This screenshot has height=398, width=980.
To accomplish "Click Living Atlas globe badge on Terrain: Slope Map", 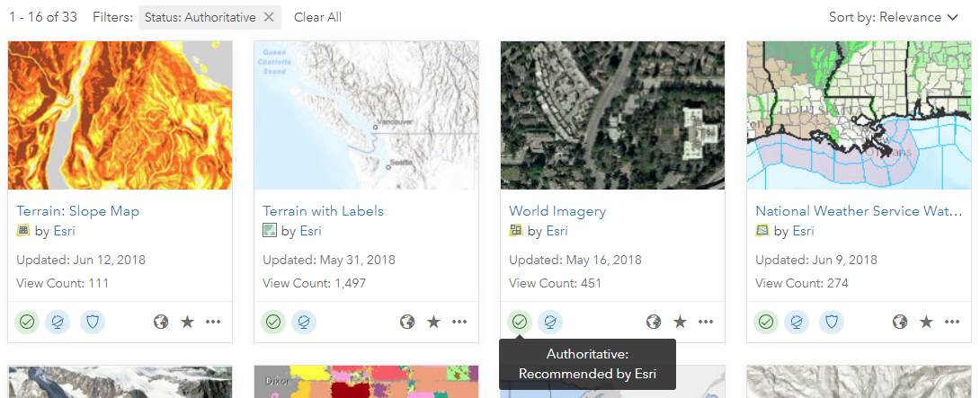I will pos(59,321).
